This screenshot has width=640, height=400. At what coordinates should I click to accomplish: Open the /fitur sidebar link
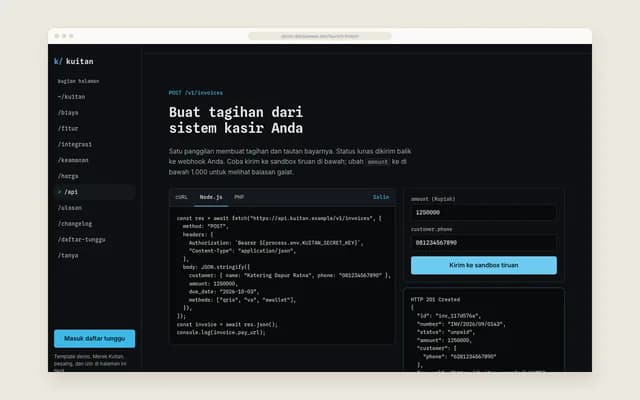(68, 129)
